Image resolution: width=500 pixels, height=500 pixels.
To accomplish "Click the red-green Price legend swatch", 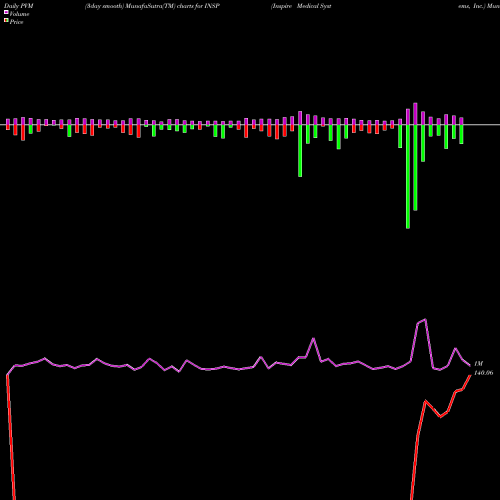I will [x=6, y=21].
